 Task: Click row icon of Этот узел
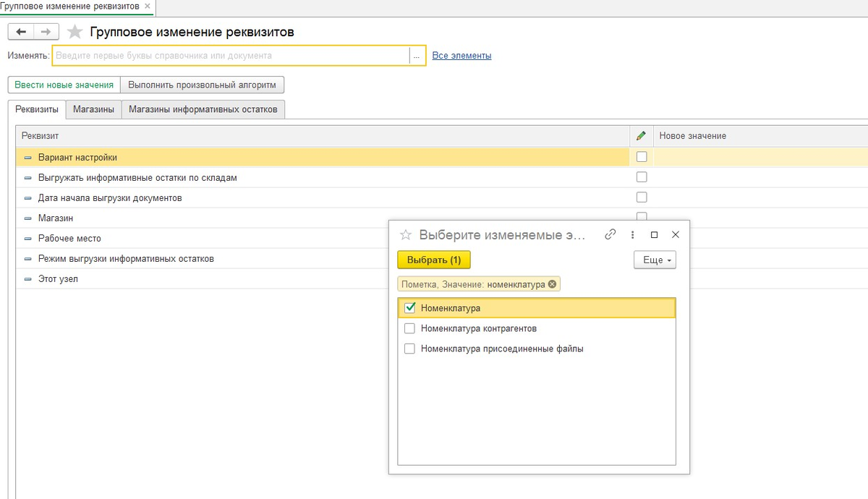[28, 278]
